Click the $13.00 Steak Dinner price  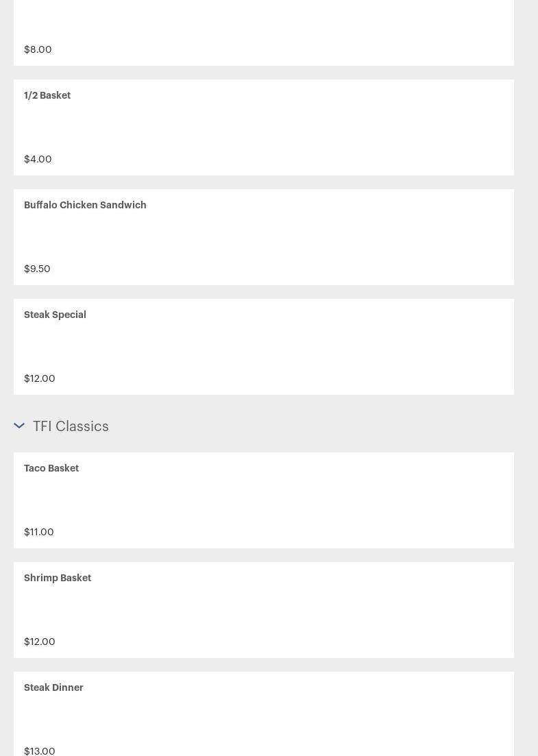pos(39,751)
